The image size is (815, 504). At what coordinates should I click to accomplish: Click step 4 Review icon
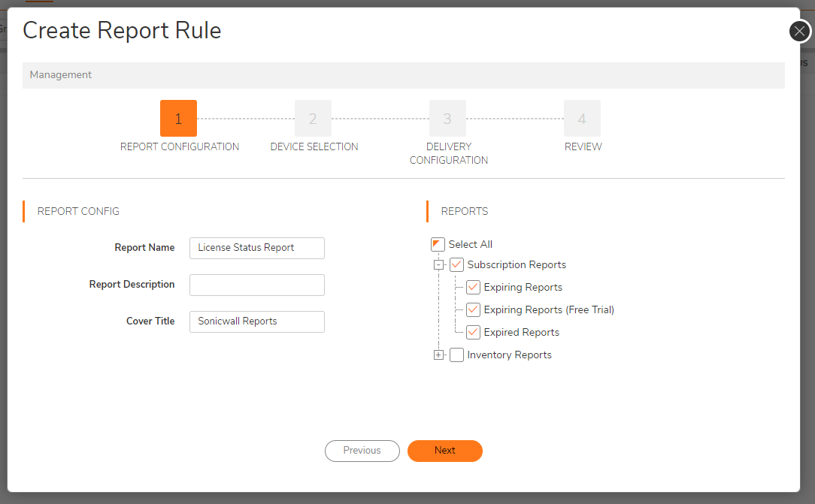coord(582,119)
